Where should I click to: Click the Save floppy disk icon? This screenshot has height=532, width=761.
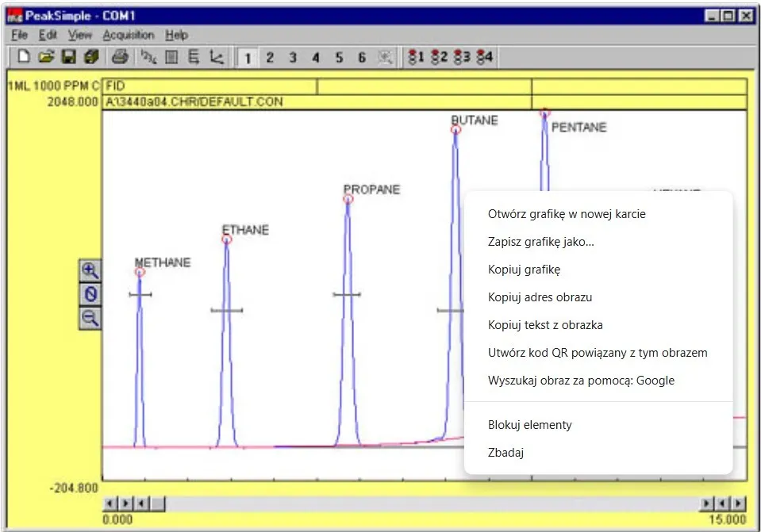[68, 57]
